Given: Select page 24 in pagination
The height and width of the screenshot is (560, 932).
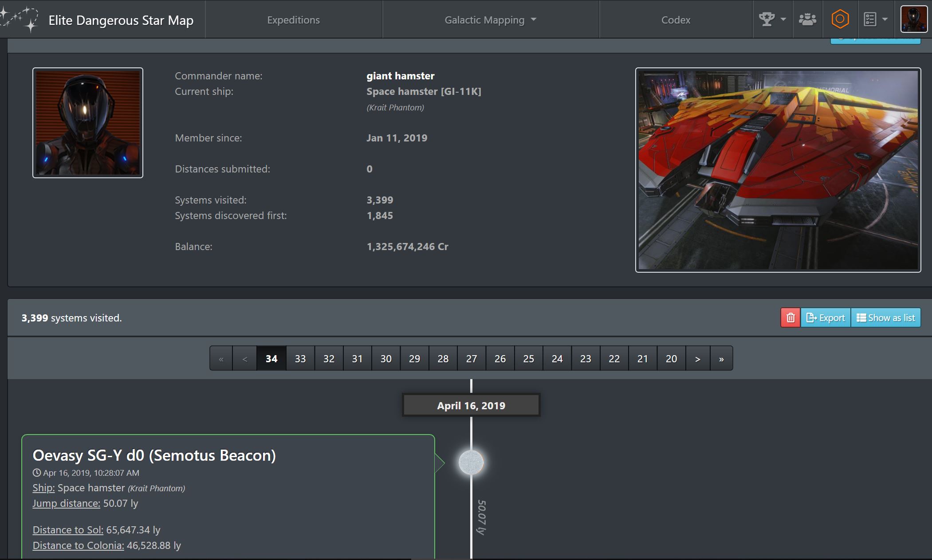Looking at the screenshot, I should 557,358.
